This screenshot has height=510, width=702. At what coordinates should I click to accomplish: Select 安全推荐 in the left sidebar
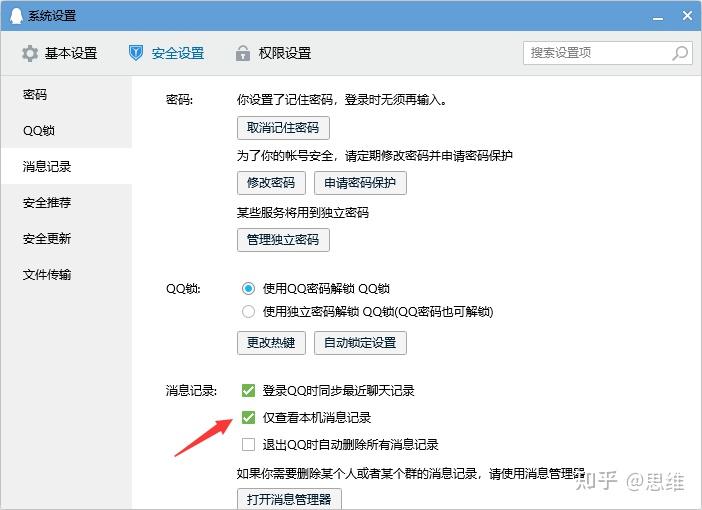coord(66,202)
